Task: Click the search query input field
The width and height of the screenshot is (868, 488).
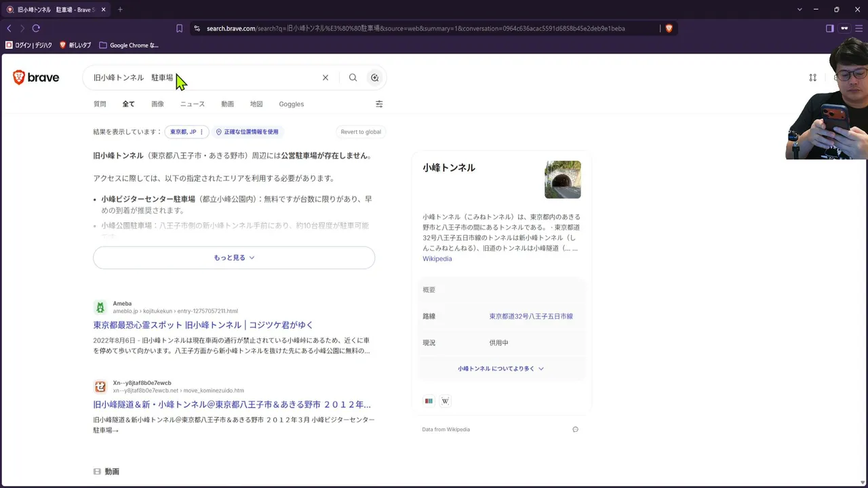Action: click(x=203, y=77)
